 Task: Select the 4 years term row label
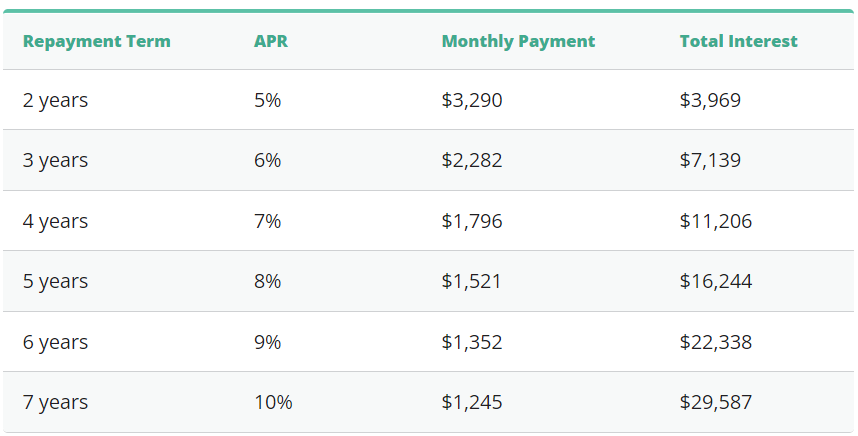point(55,221)
